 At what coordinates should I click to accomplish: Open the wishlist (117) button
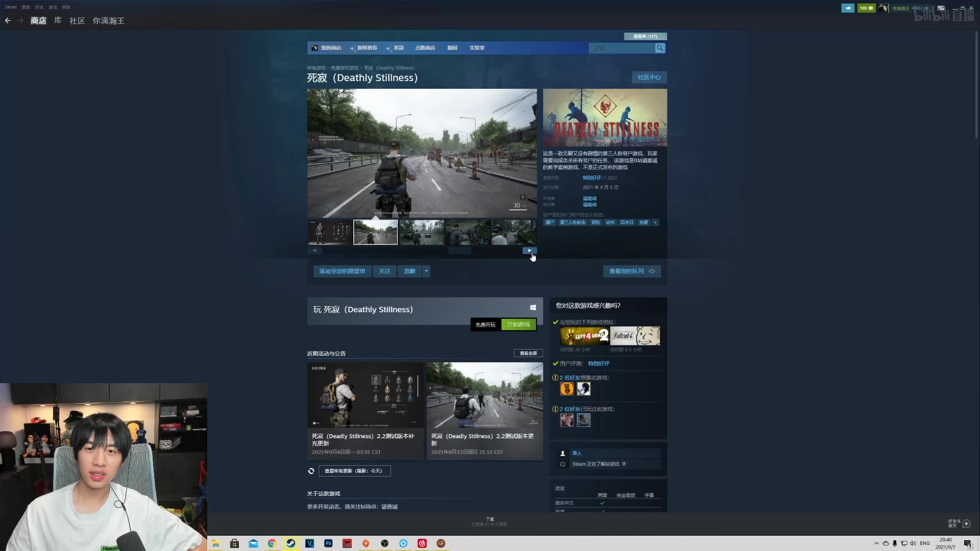[645, 36]
